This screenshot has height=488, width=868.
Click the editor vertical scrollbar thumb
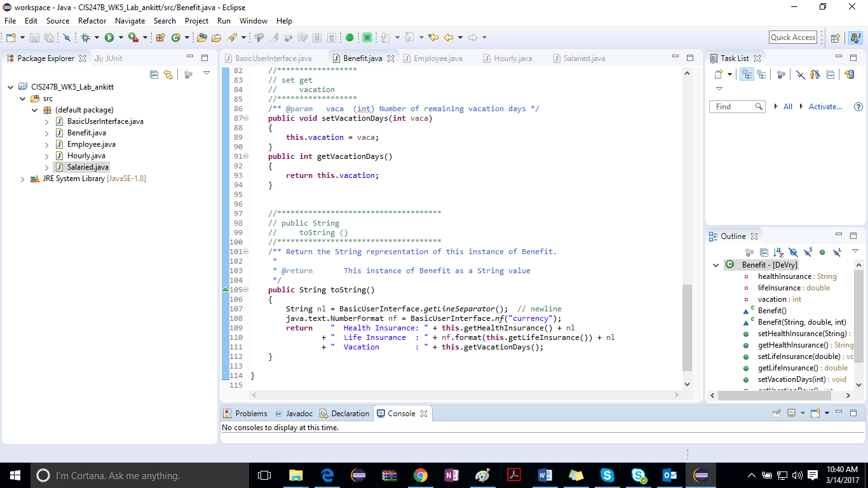pos(687,327)
